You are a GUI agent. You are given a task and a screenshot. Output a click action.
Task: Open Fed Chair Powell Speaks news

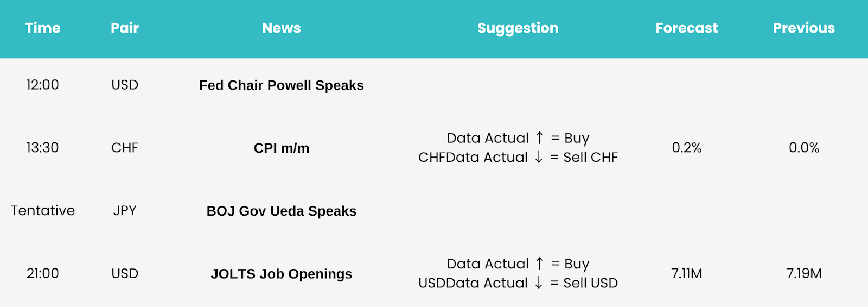coord(282,85)
